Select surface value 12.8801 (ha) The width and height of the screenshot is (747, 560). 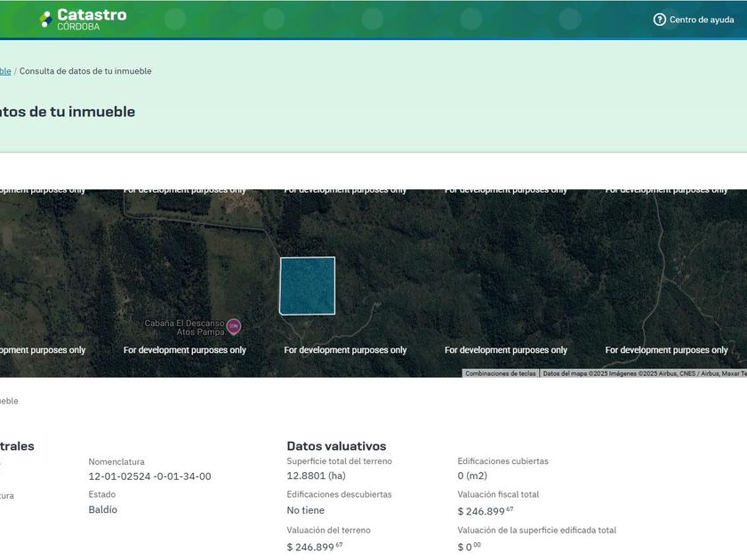[x=316, y=476]
